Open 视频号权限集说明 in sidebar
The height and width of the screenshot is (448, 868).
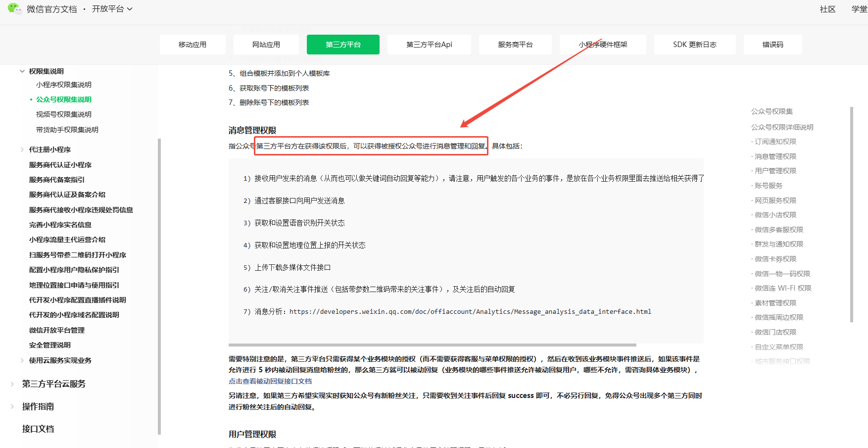[64, 114]
